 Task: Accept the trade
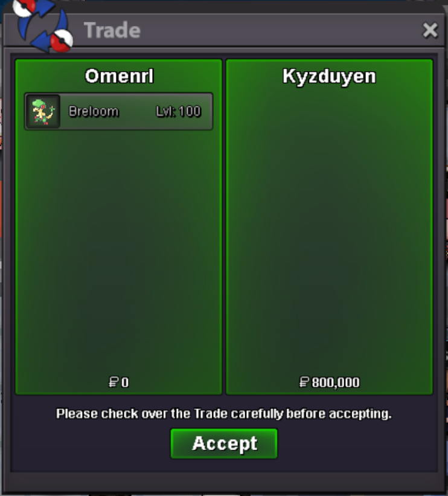224,443
